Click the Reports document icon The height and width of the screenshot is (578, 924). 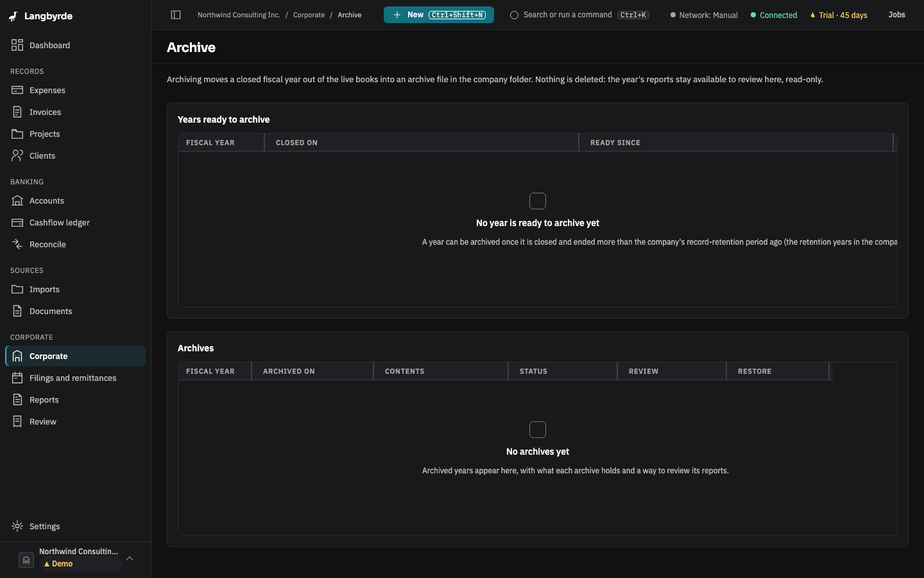pyautogui.click(x=17, y=399)
